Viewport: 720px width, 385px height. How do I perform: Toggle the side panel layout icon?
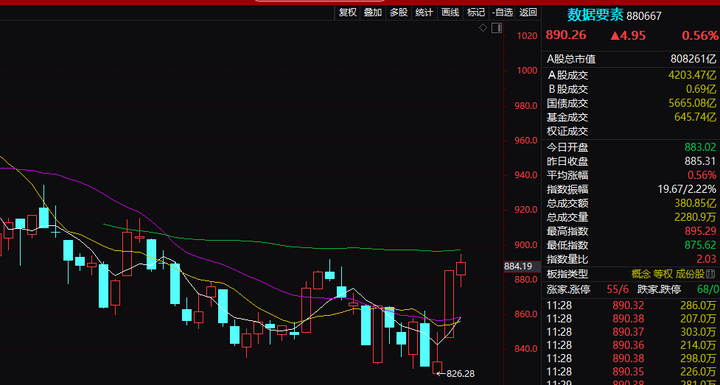point(496,28)
